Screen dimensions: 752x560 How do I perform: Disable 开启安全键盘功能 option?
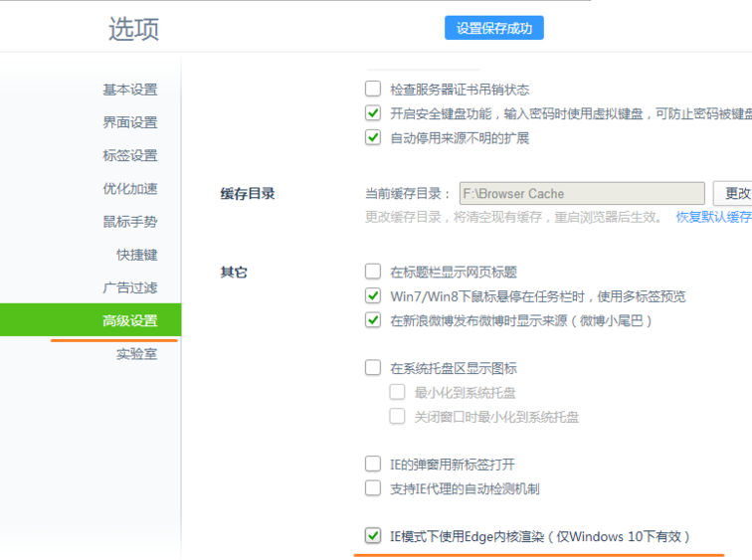point(373,113)
